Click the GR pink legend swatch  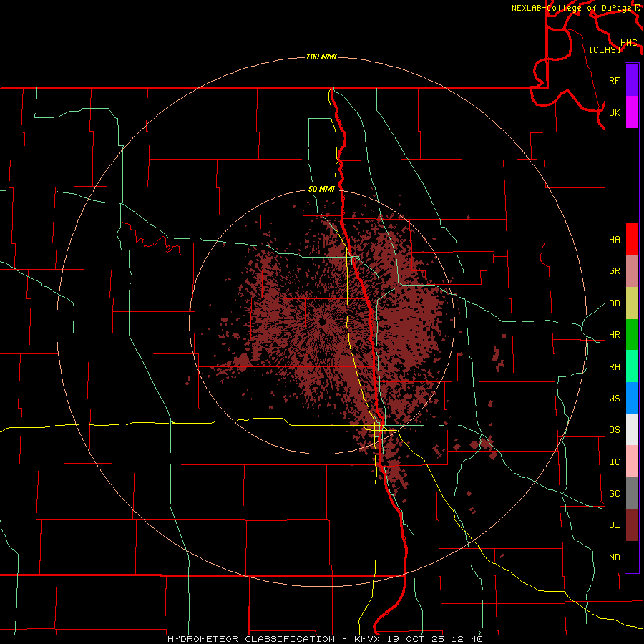632,270
